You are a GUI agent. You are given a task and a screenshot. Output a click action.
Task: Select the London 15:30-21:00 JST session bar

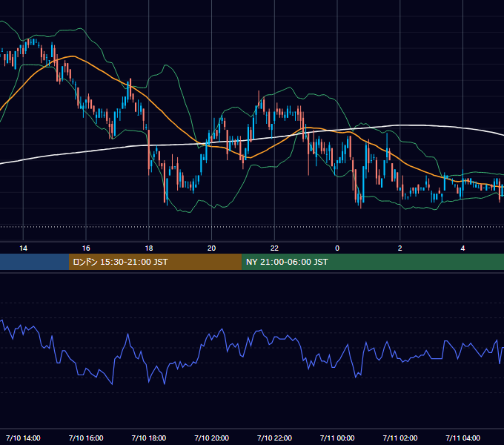(x=155, y=262)
